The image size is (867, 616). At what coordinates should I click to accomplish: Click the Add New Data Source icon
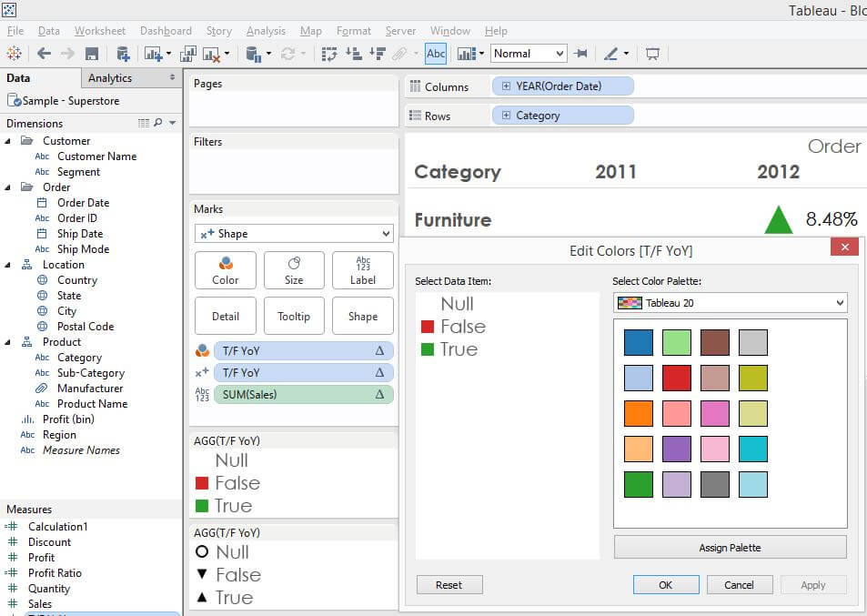122,54
